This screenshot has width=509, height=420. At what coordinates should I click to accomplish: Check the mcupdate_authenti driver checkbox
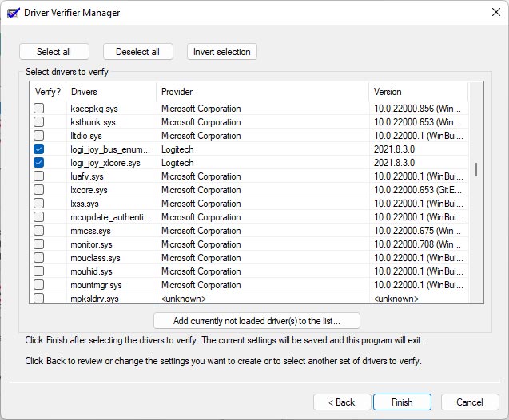click(x=38, y=216)
